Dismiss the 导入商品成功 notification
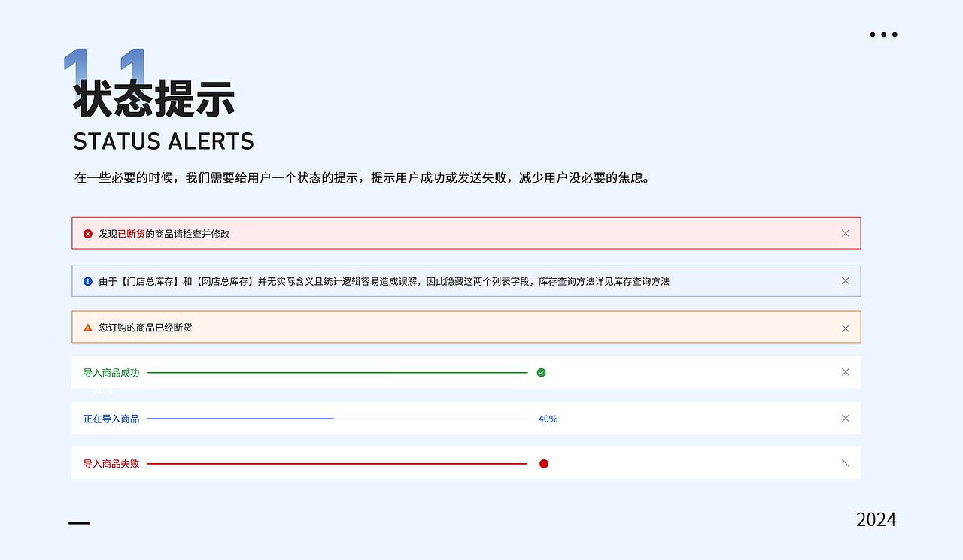Screen dimensions: 963x560 [846, 372]
